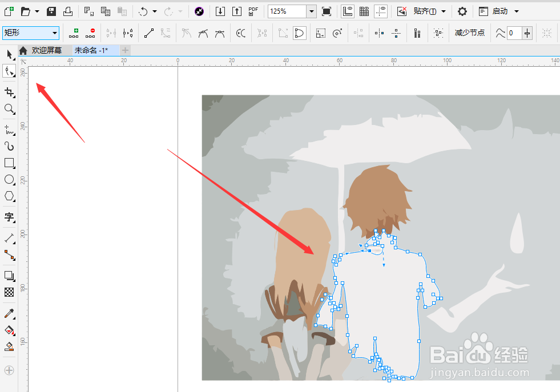Pick the Artistic Media tool
Image resolution: width=560 pixels, height=392 pixels.
coord(9,147)
